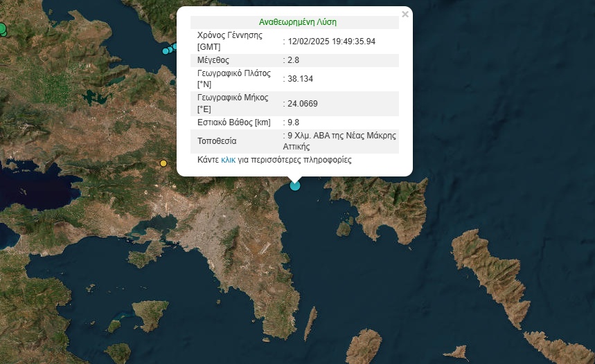Close the earthquake info popup
The height and width of the screenshot is (364, 595).
405,14
